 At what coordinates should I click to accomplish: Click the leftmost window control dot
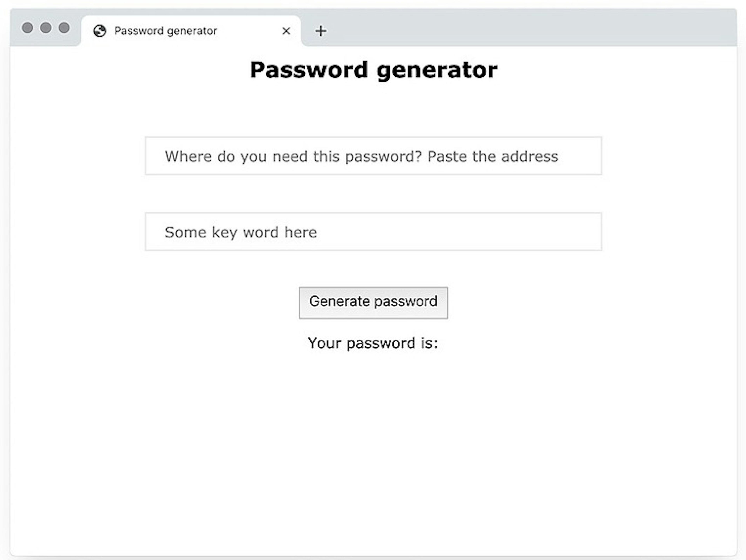click(28, 28)
